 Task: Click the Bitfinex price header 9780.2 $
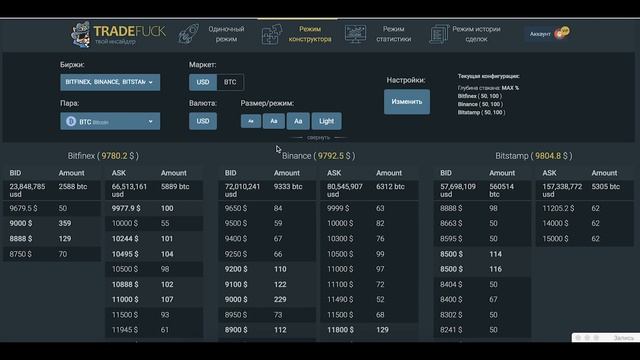pyautogui.click(x=103, y=156)
